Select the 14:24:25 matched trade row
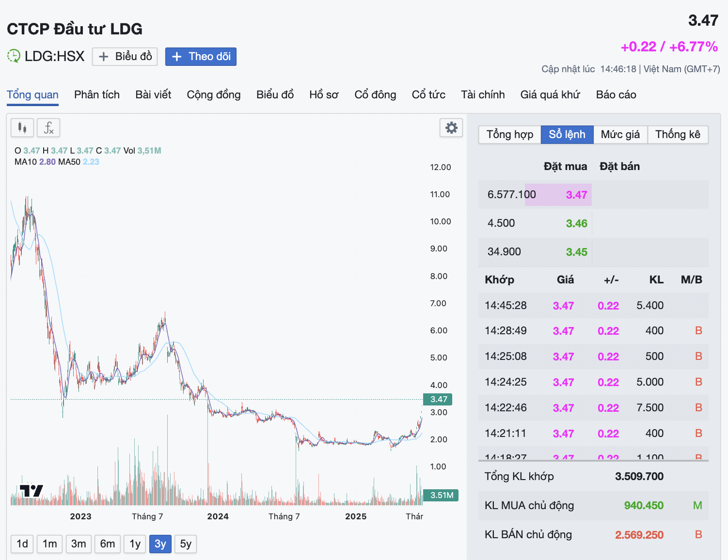The image size is (728, 560). pos(593,382)
